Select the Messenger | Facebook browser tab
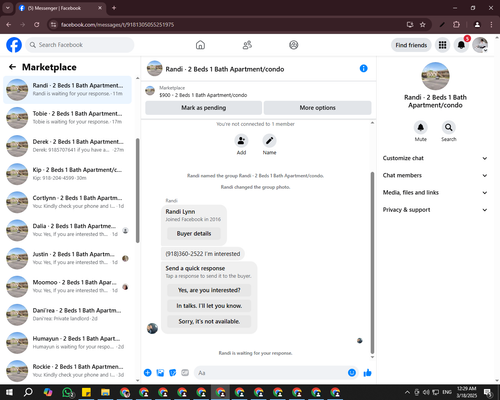Screen dimensions: 500x400 (60, 8)
